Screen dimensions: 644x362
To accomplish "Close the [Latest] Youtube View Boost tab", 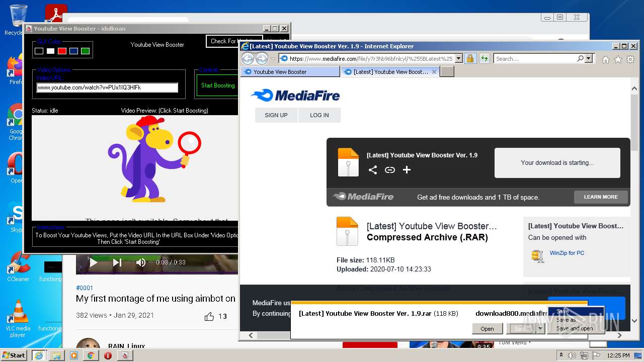I will 434,72.
